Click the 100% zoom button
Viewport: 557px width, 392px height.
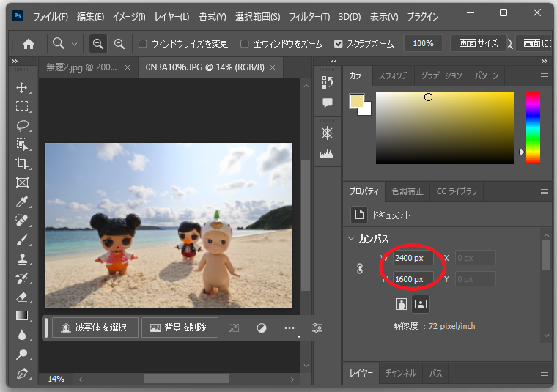point(423,44)
